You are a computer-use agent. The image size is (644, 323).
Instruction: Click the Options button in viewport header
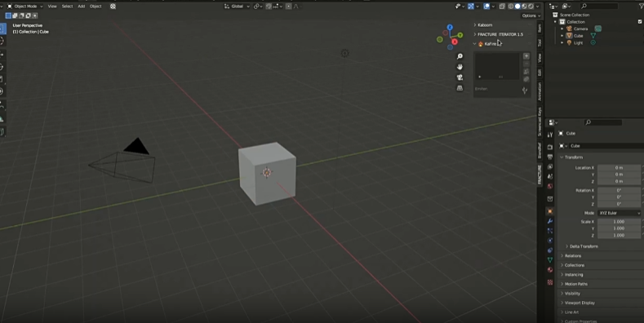point(531,15)
